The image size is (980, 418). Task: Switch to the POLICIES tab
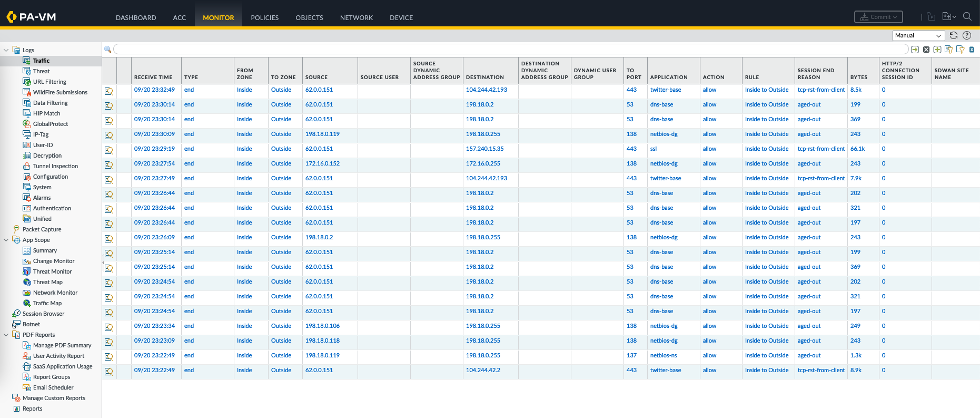point(264,17)
